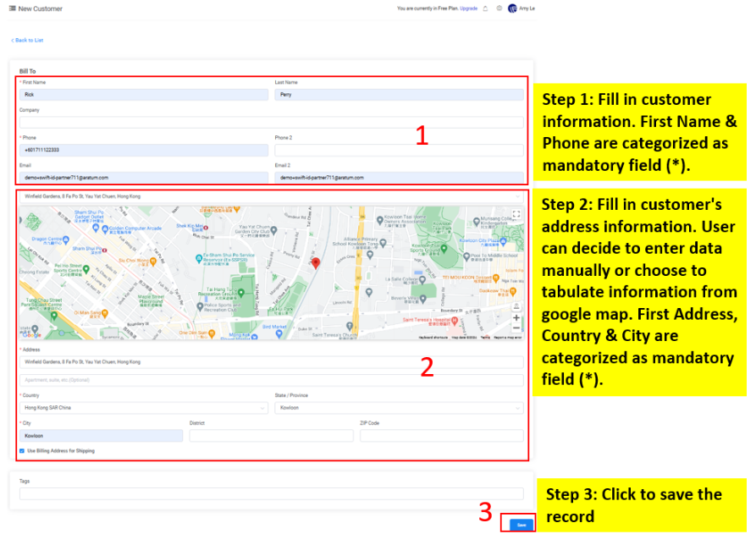Toggle the map fullscreen view icon
The height and width of the screenshot is (545, 756).
coord(516,214)
